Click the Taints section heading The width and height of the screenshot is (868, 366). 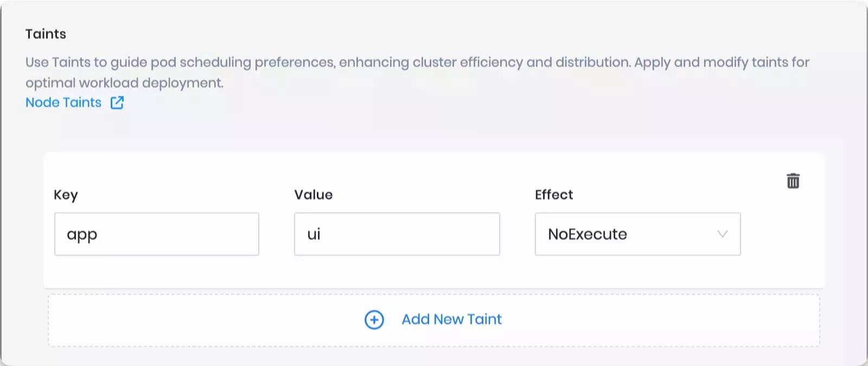(46, 34)
